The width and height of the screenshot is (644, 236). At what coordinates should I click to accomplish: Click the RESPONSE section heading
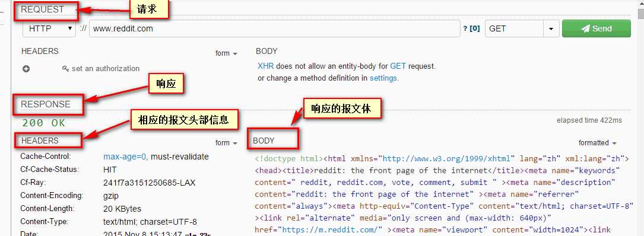46,104
